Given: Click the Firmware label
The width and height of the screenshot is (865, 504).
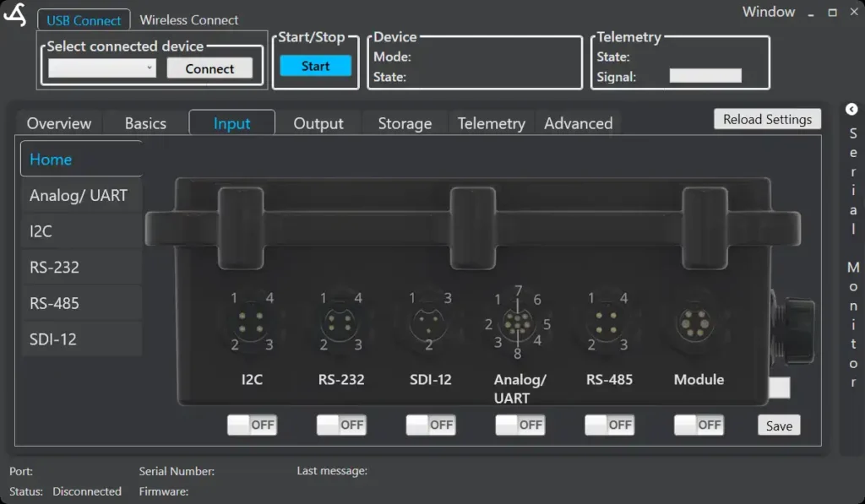Looking at the screenshot, I should [163, 491].
